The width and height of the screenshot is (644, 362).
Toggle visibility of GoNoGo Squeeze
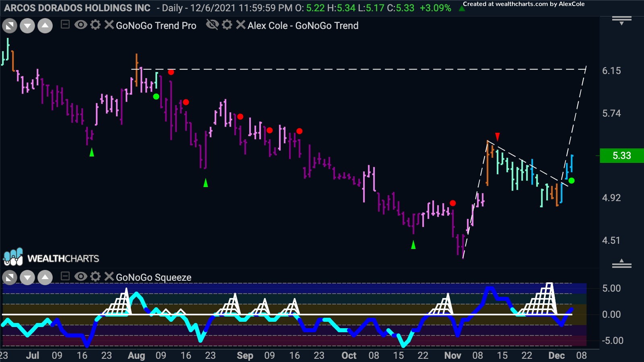point(80,276)
